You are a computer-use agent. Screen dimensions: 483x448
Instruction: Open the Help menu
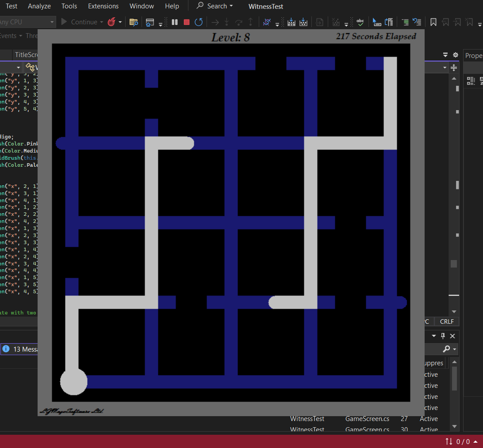pos(172,6)
